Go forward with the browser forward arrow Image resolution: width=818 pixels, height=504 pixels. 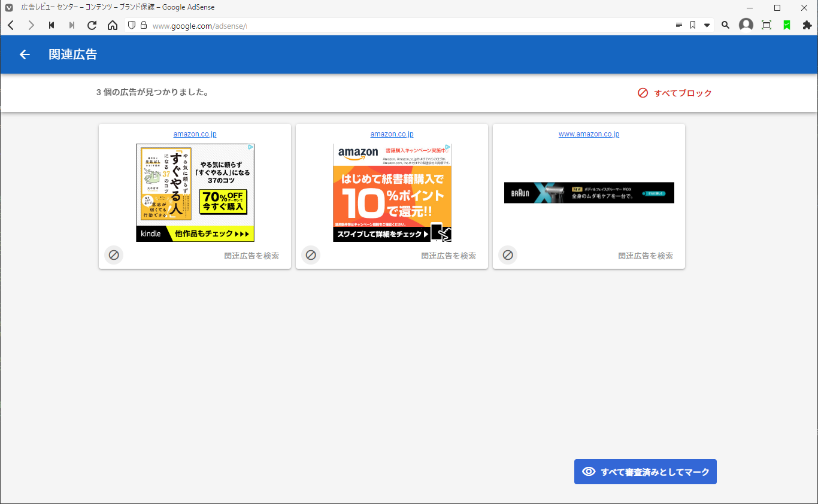[x=31, y=25]
